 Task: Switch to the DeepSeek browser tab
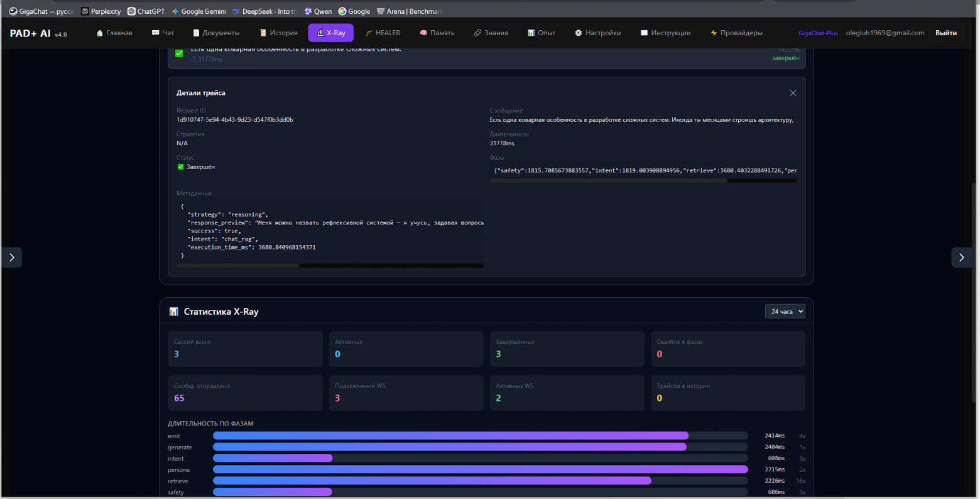click(x=265, y=11)
